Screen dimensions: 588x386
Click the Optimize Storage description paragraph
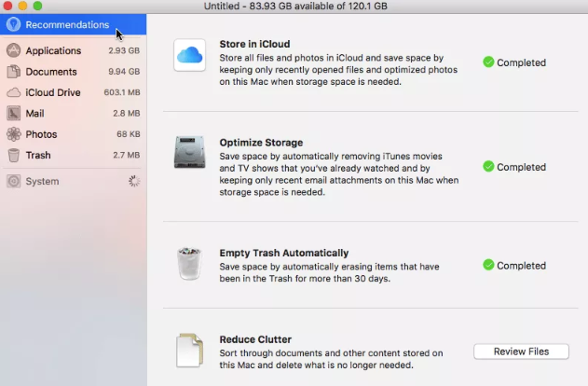(x=339, y=174)
